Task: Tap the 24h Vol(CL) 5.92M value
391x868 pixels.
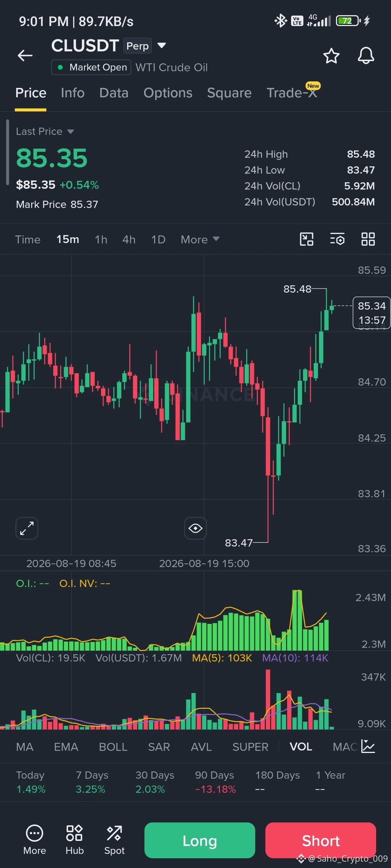Action: tap(360, 186)
